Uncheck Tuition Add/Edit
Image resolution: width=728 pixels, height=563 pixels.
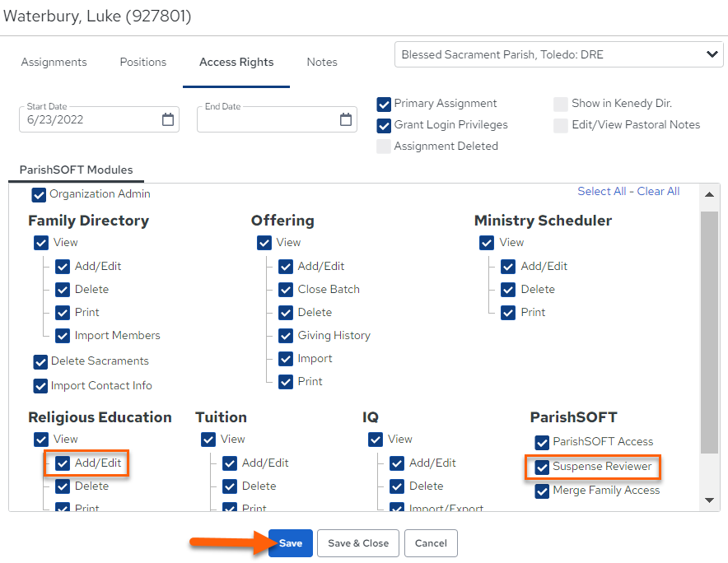[x=230, y=463]
